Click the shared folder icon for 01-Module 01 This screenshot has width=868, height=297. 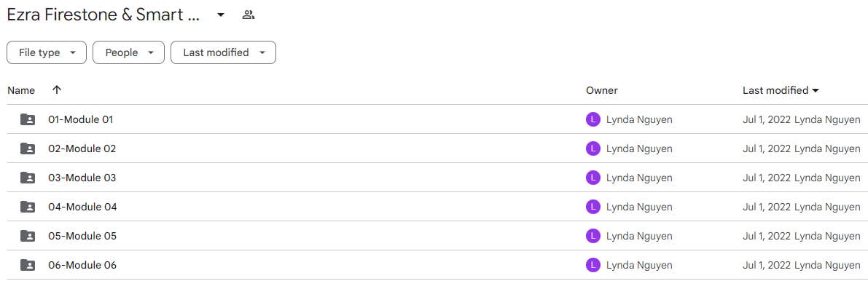pyautogui.click(x=28, y=119)
